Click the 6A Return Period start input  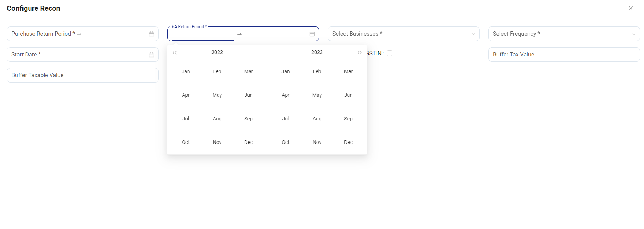(202, 34)
